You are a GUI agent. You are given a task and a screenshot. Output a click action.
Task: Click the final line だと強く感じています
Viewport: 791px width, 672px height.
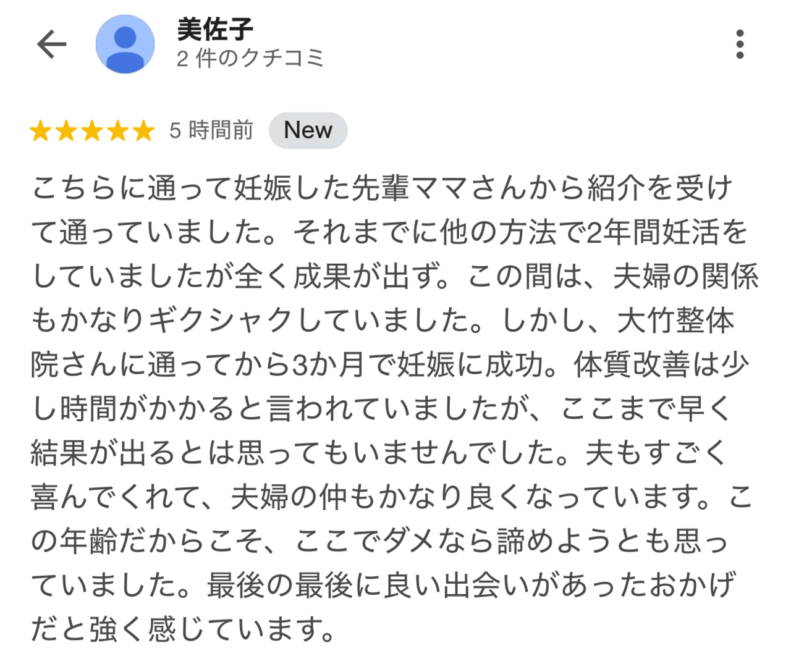184,629
